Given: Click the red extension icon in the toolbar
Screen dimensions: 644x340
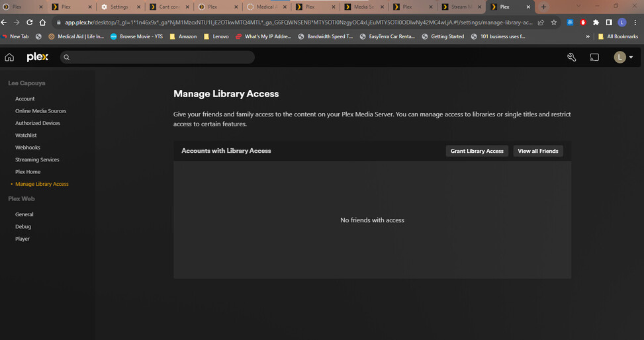Looking at the screenshot, I should (x=583, y=22).
